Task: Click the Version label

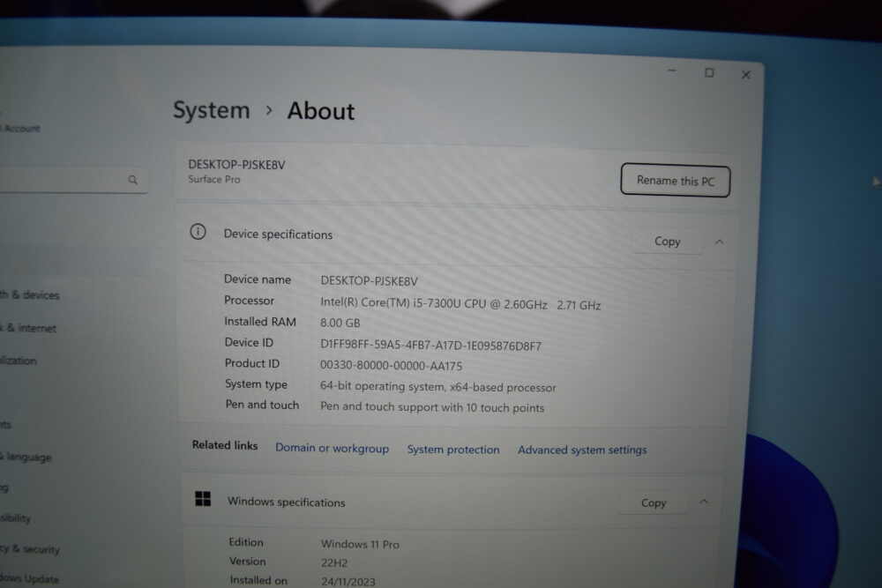Action: 248,561
